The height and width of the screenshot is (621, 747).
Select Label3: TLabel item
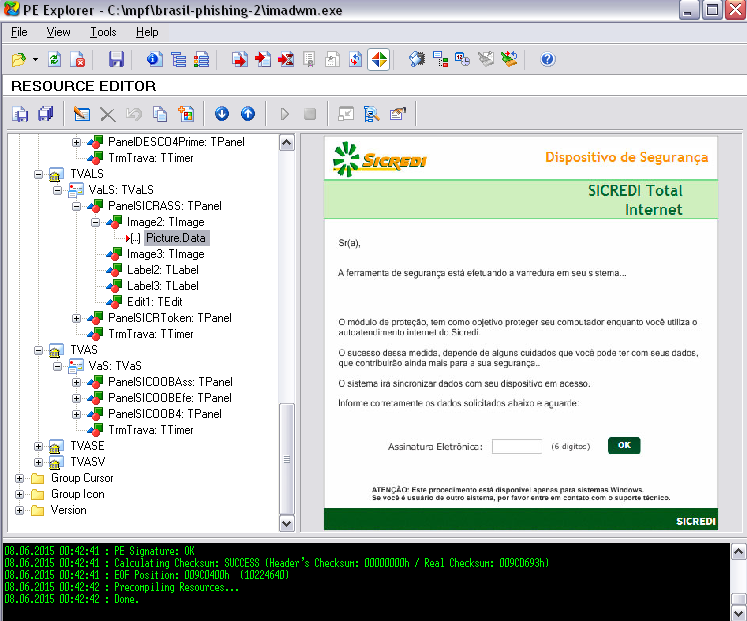(x=162, y=286)
